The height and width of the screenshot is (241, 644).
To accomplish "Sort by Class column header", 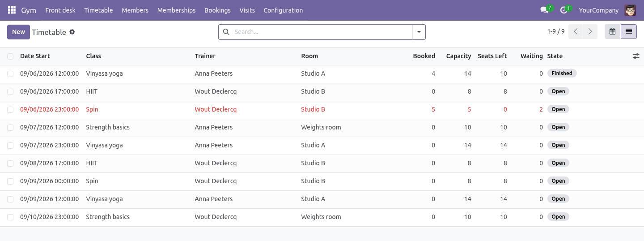I will point(93,56).
